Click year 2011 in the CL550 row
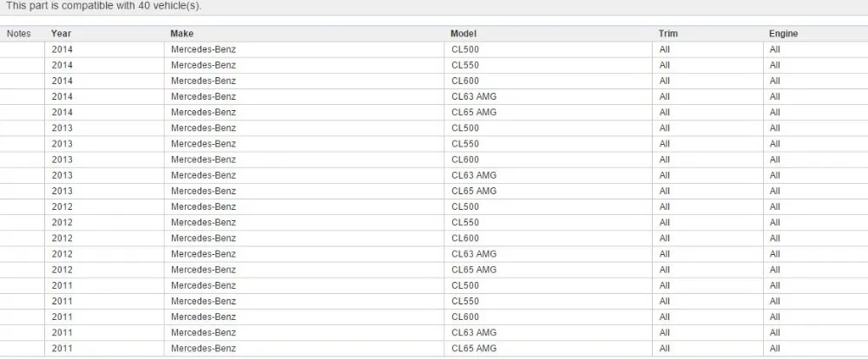The image size is (868, 359). coord(62,302)
